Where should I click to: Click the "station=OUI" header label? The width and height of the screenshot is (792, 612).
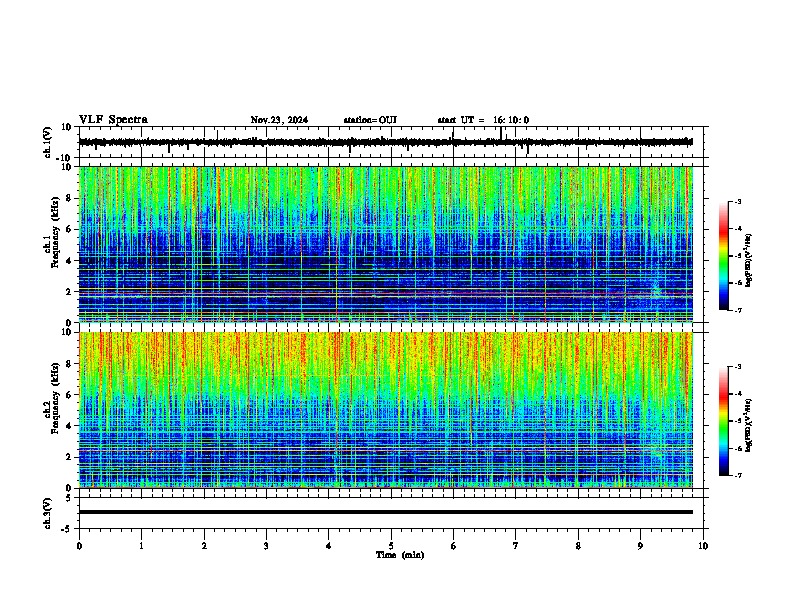pos(370,120)
